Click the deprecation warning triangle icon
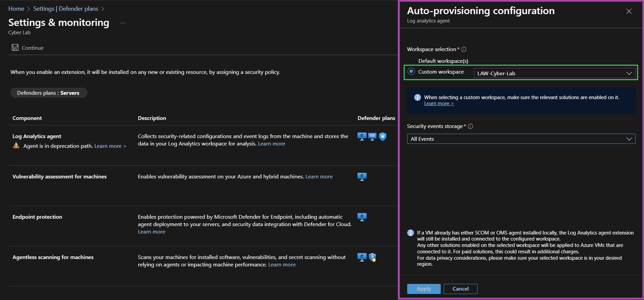This screenshot has width=644, height=300. coord(16,145)
